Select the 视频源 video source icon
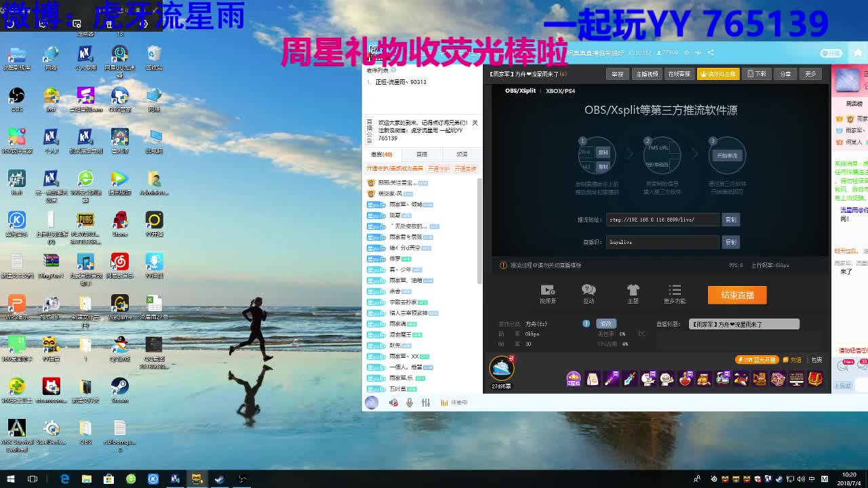The height and width of the screenshot is (488, 868). pos(547,291)
